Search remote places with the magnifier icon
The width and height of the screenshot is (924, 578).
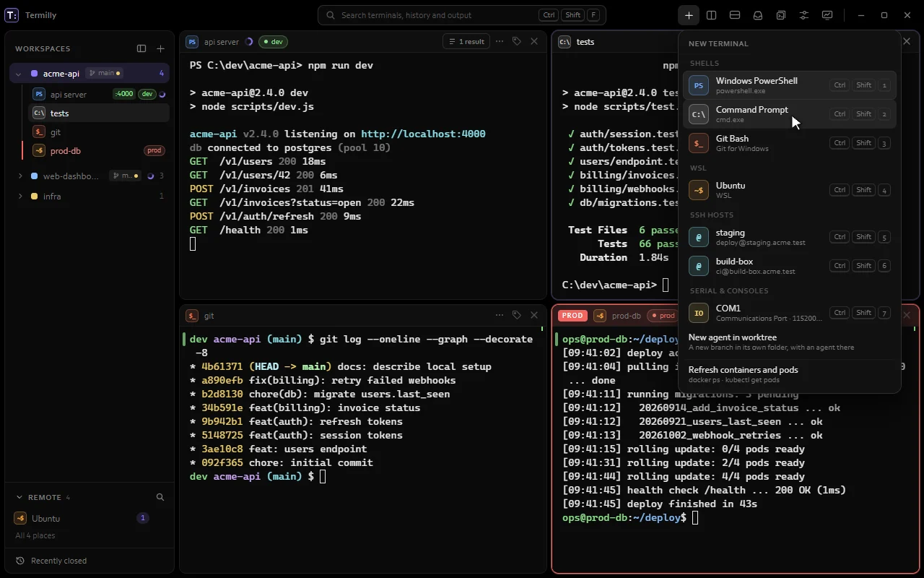160,497
